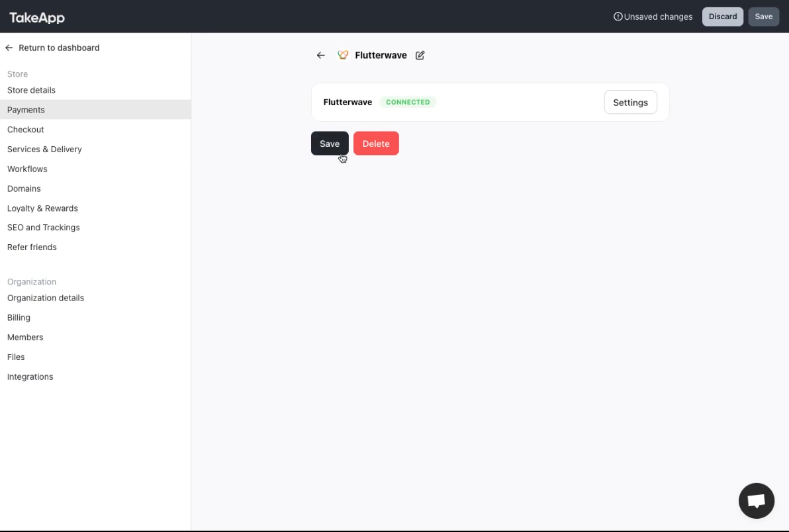Open Flutterwave Settings
This screenshot has height=532, width=789.
(631, 102)
